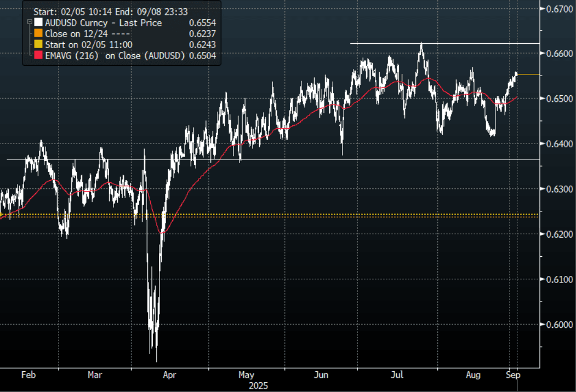
Task: Click the Apr label on time axis
Action: point(169,375)
